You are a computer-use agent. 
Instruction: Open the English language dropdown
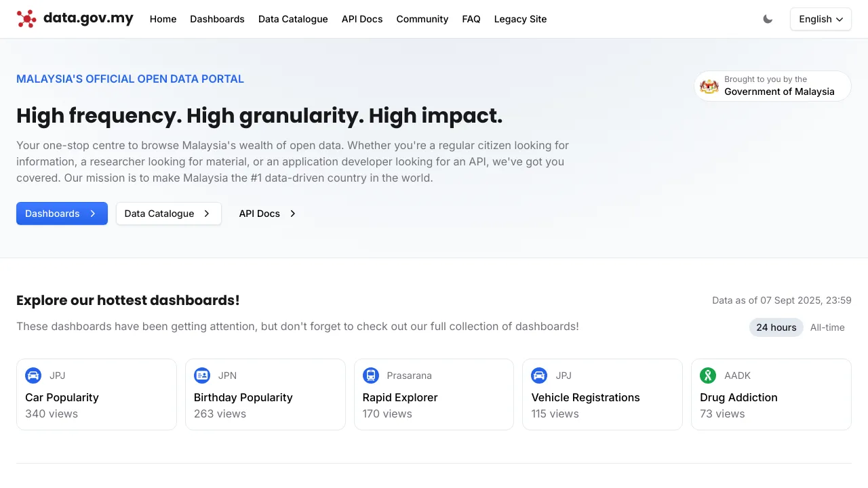point(821,19)
